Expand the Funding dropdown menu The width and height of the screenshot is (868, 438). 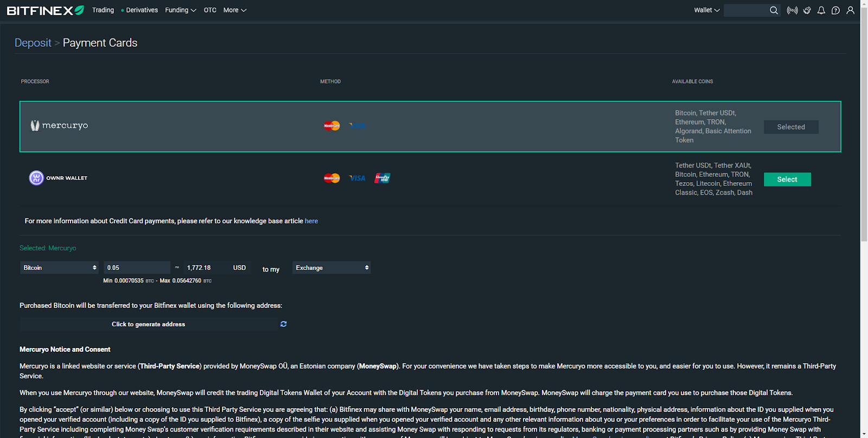click(x=181, y=10)
